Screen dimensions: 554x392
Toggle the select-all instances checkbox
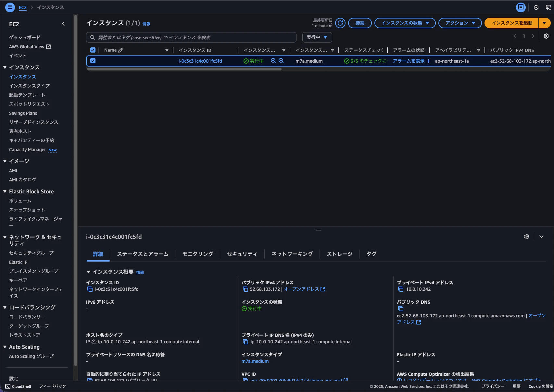tap(93, 50)
